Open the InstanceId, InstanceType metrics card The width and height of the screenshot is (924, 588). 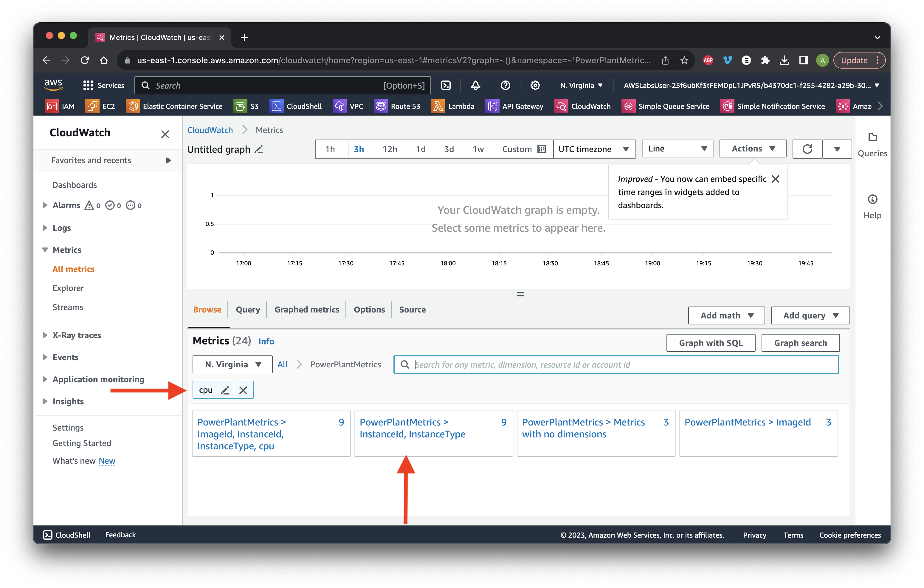(x=433, y=433)
